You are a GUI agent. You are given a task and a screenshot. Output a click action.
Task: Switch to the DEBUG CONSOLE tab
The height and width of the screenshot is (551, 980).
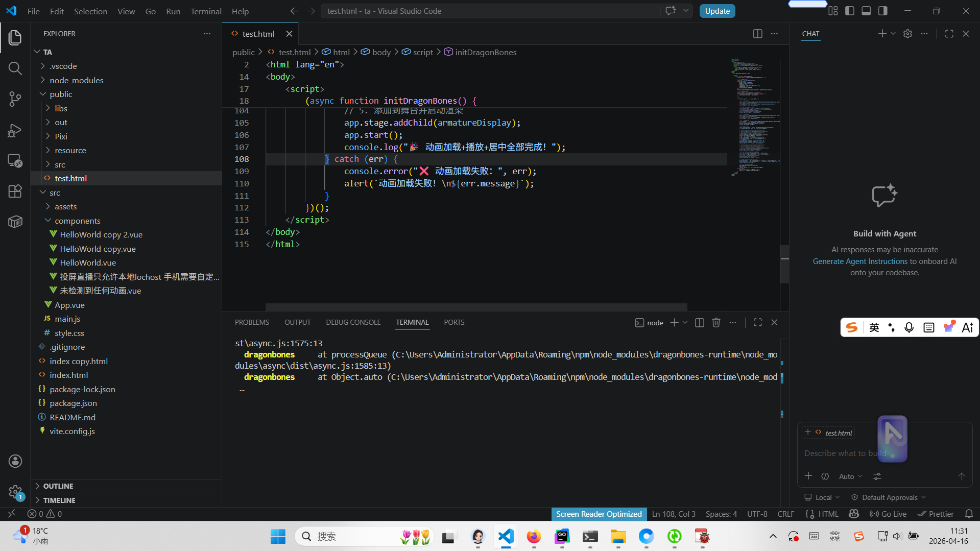[353, 322]
